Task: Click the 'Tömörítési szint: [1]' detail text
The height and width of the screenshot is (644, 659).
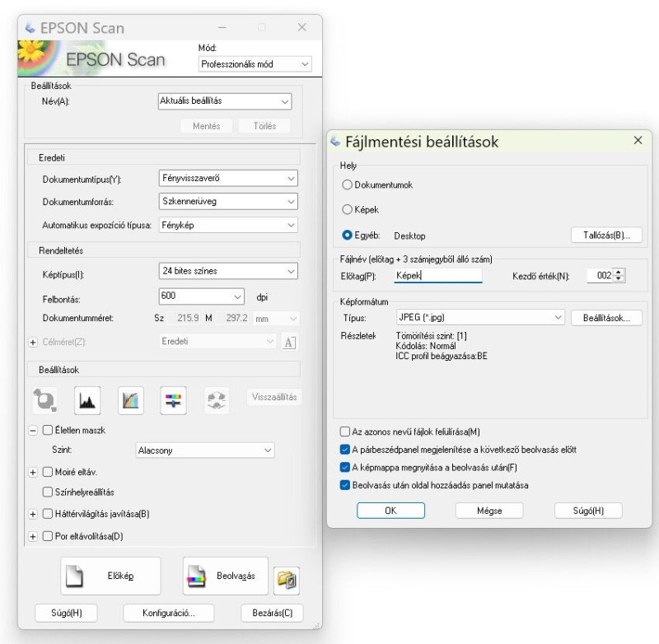Action: (431, 336)
